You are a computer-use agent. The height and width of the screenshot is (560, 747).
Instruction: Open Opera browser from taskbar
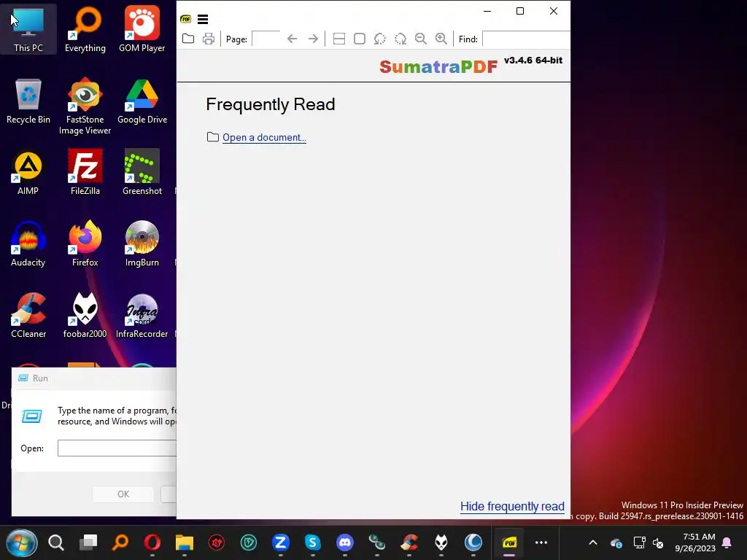[x=152, y=542]
